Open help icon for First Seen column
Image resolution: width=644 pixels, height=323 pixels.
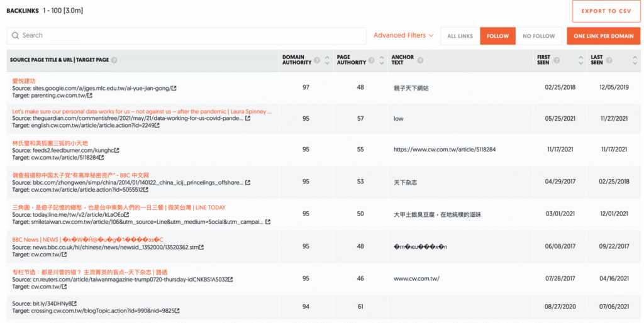pos(557,60)
